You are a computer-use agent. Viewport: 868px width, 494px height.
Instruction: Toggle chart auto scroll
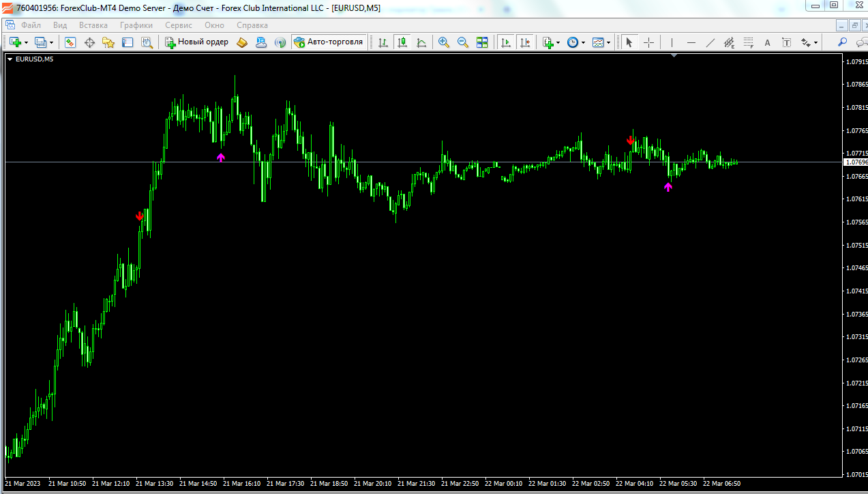click(506, 42)
